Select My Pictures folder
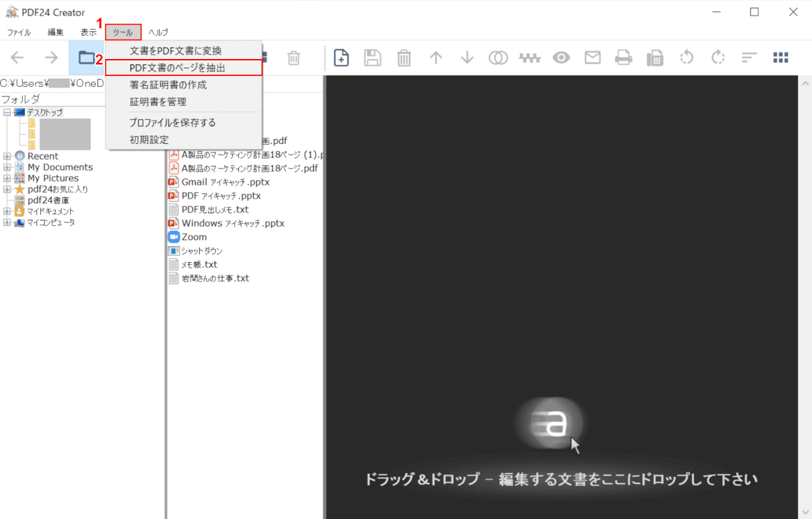Image resolution: width=812 pixels, height=519 pixels. [x=53, y=178]
